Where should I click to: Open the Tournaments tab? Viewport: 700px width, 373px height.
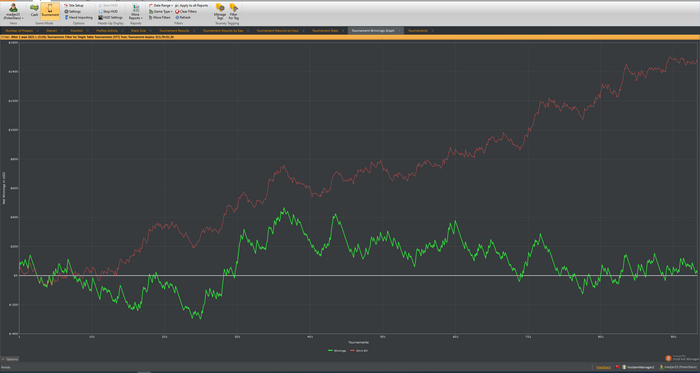pyautogui.click(x=418, y=31)
